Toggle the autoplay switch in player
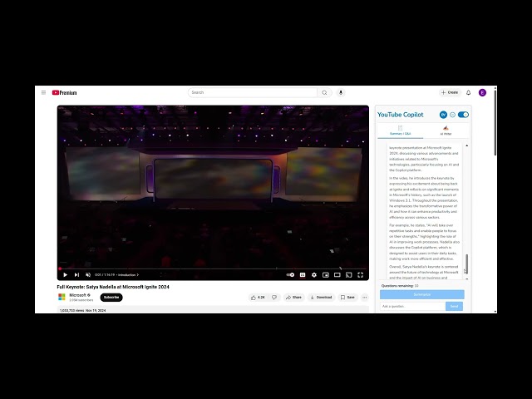 click(x=290, y=275)
